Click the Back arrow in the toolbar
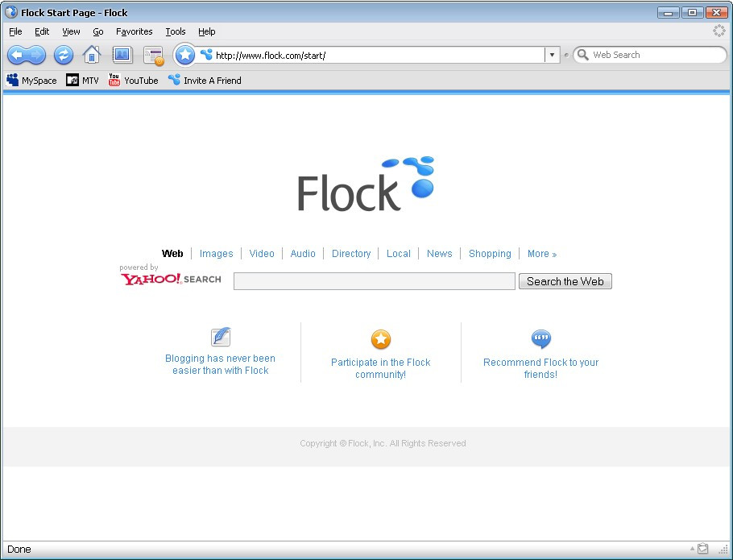 click(17, 55)
